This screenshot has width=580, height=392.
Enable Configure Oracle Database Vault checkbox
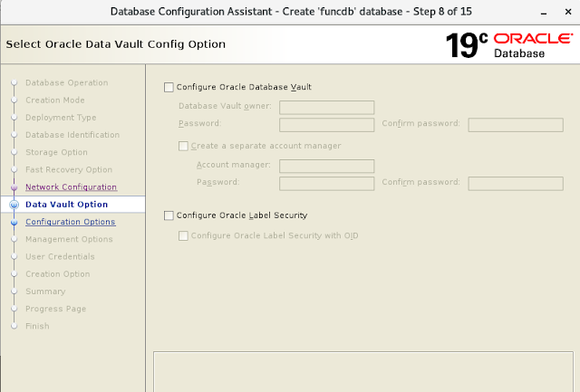click(x=169, y=87)
